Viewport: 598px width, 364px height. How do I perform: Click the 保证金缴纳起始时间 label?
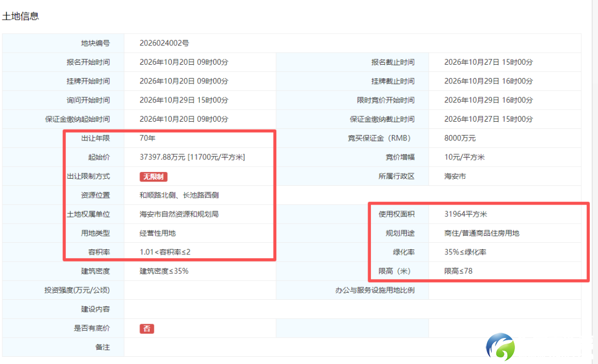tap(78, 119)
